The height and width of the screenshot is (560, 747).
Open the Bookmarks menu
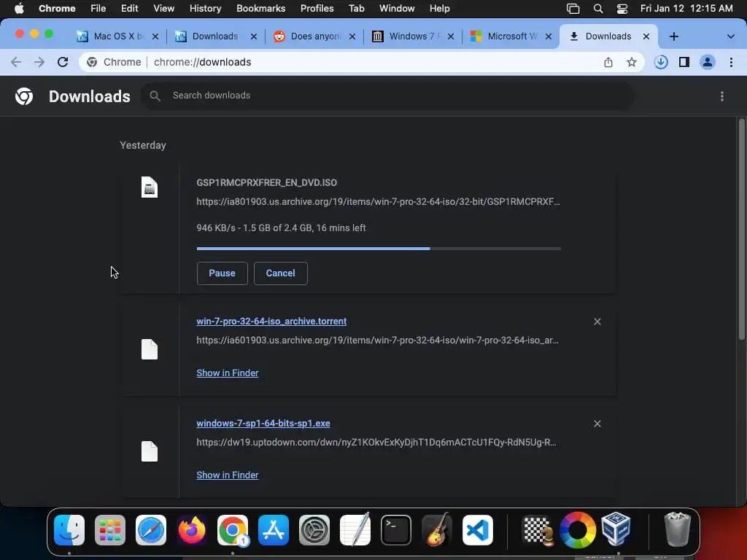pos(260,8)
